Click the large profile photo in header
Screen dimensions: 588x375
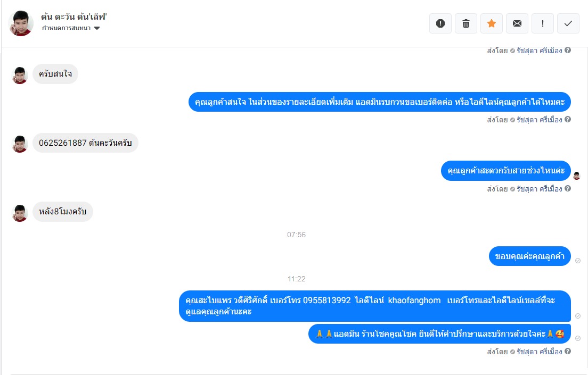(21, 23)
